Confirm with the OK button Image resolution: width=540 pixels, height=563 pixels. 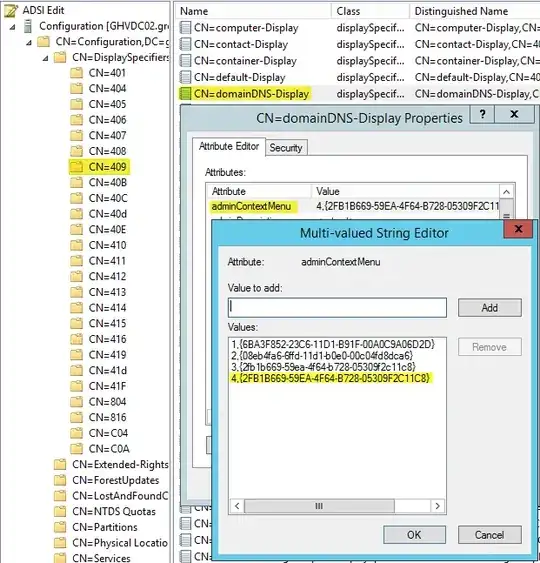click(414, 535)
